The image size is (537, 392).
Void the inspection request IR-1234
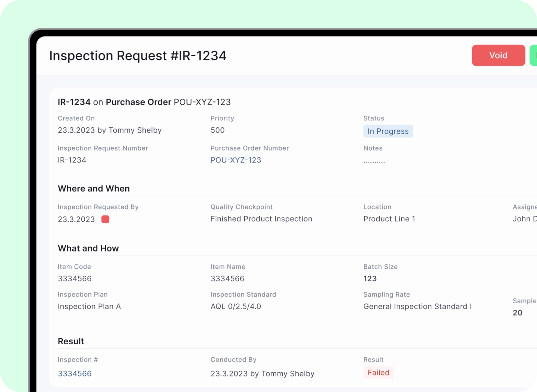pyautogui.click(x=498, y=55)
